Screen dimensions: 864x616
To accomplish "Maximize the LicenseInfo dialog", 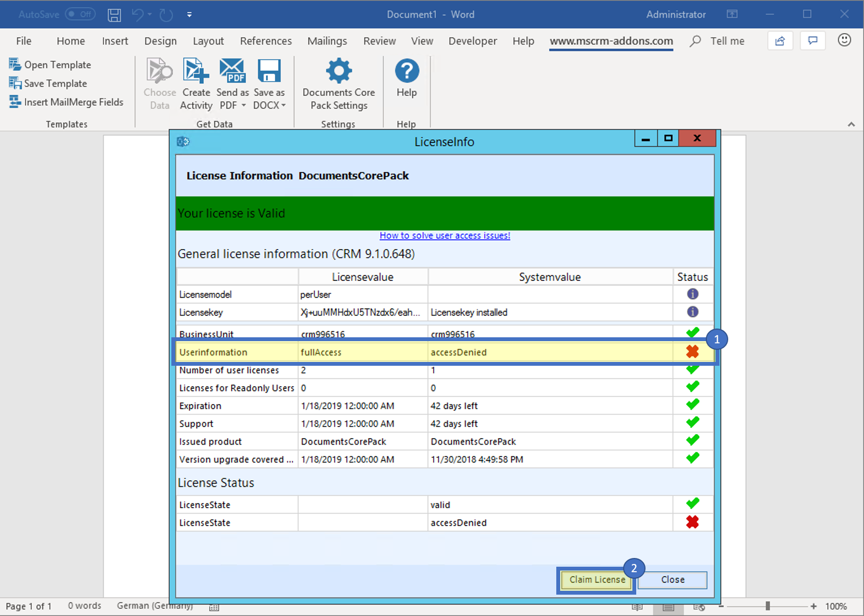I will (668, 139).
